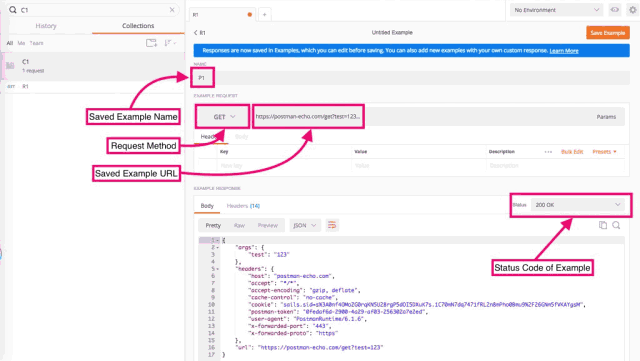Change the JSON format dropdown
Image resolution: width=640 pixels, height=361 pixels.
[305, 225]
